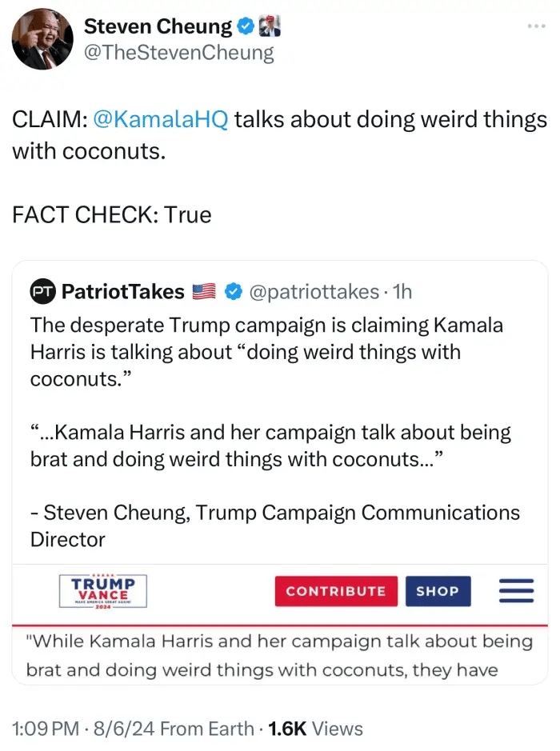
Task: Click the US flag emoji next to PatriotTakes
Action: (205, 292)
